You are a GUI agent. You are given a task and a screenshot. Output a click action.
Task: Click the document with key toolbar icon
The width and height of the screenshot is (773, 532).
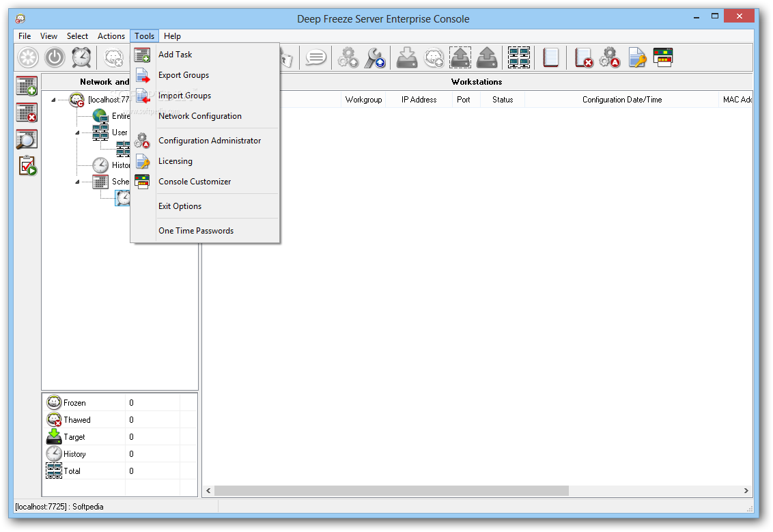pos(637,57)
